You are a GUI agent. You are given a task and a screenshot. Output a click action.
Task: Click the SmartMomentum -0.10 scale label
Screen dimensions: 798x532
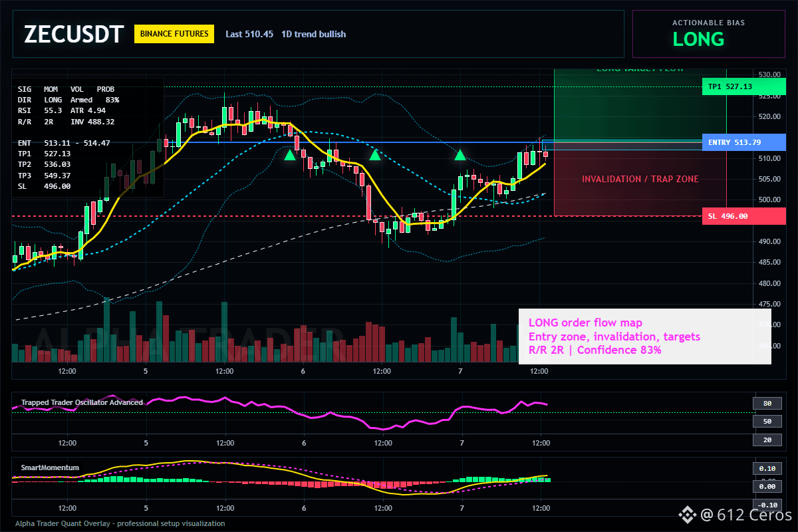pos(767,505)
